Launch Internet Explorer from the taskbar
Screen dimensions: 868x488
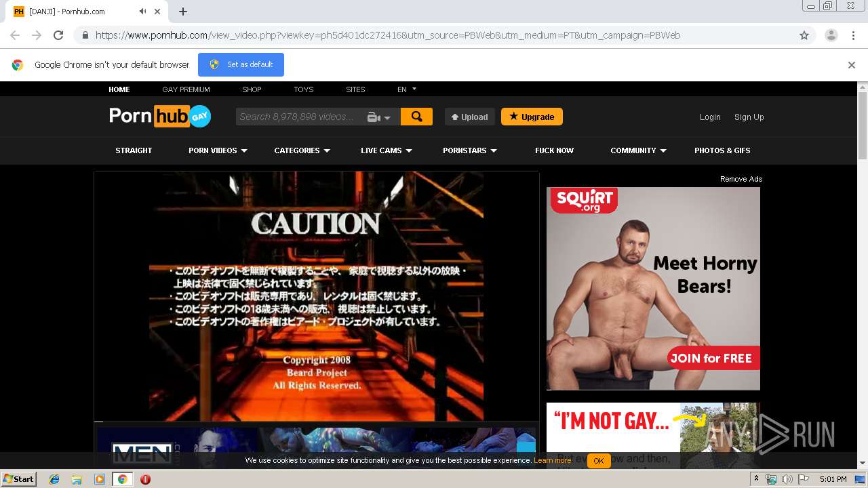(x=54, y=479)
